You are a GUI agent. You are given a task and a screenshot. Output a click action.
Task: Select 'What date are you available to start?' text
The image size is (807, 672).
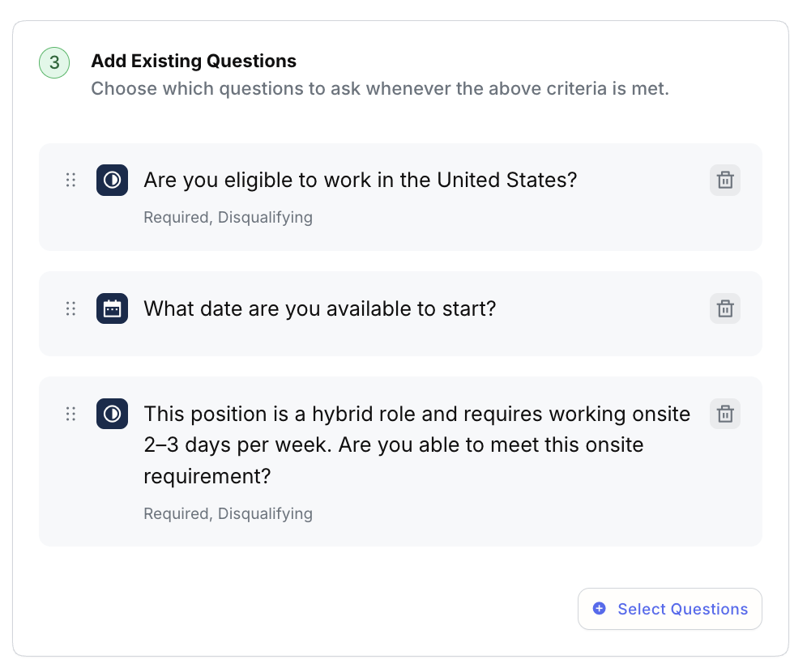[319, 308]
